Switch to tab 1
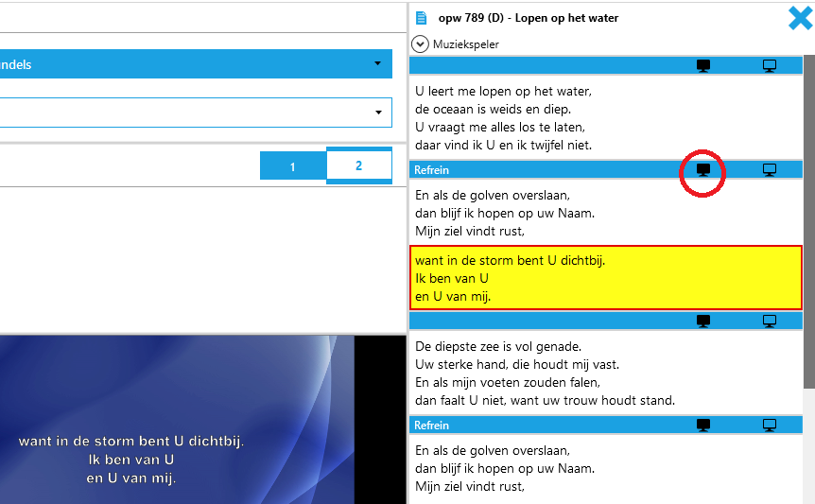 point(293,165)
